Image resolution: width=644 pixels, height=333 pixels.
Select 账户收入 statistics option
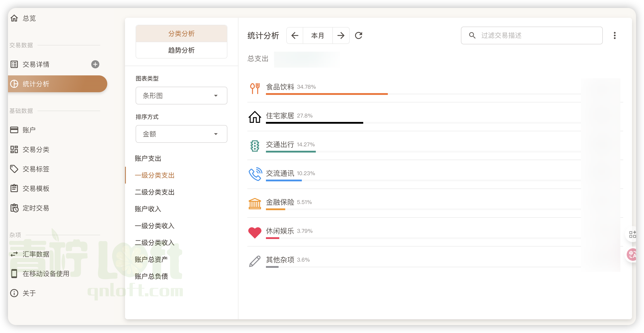point(148,209)
